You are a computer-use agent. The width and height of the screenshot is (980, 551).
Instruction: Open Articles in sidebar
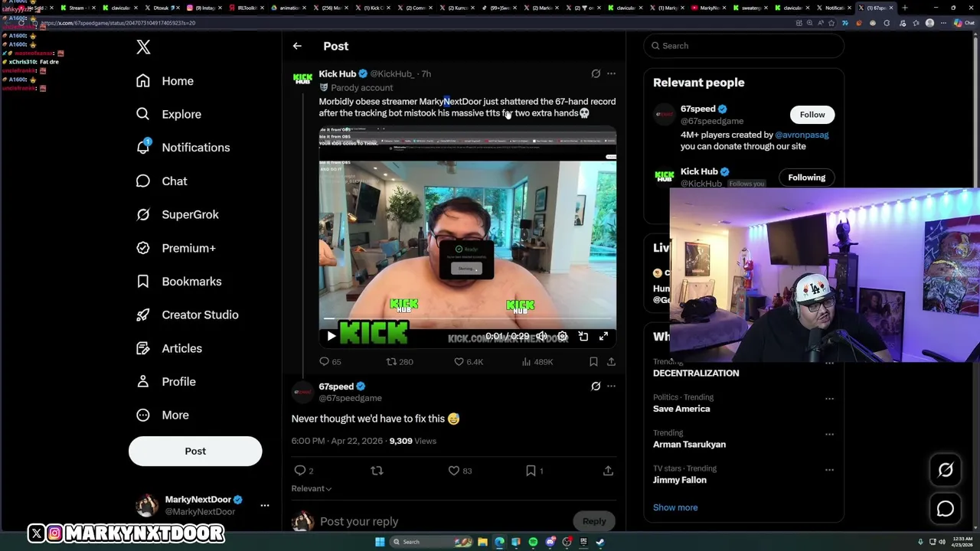click(x=168, y=348)
